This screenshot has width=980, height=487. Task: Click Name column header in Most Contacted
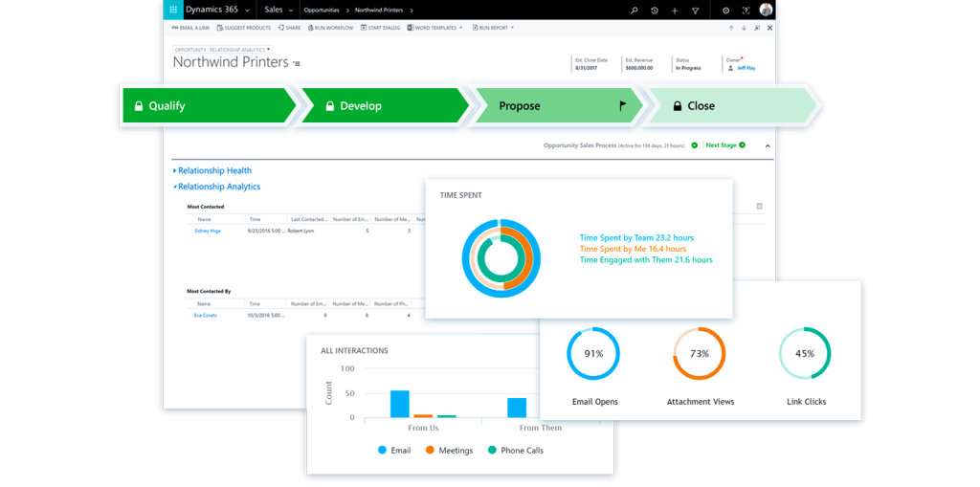click(205, 219)
